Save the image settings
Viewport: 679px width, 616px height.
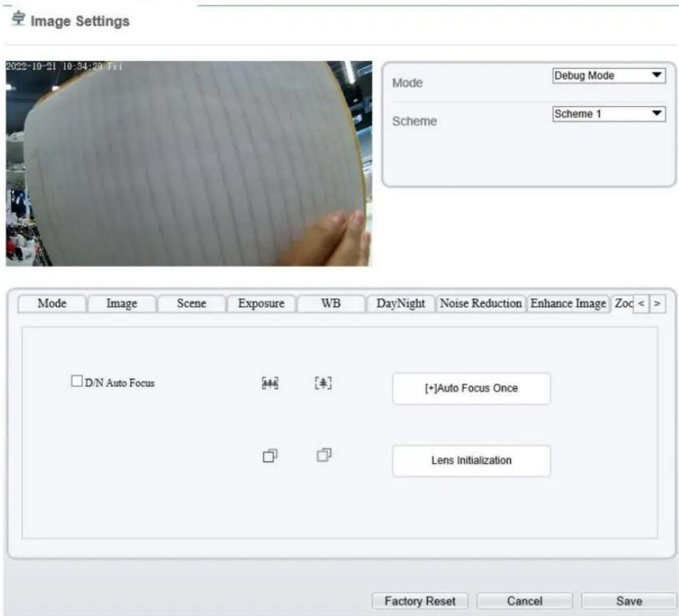click(x=629, y=601)
